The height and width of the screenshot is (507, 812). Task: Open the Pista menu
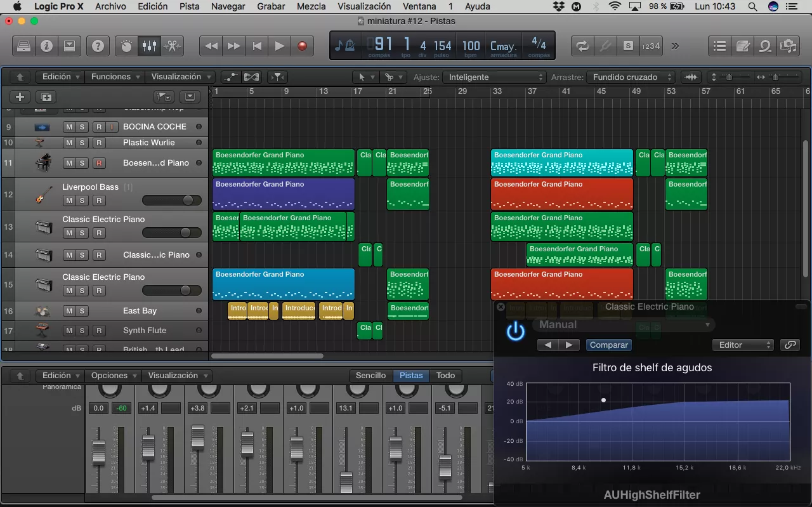click(x=189, y=6)
